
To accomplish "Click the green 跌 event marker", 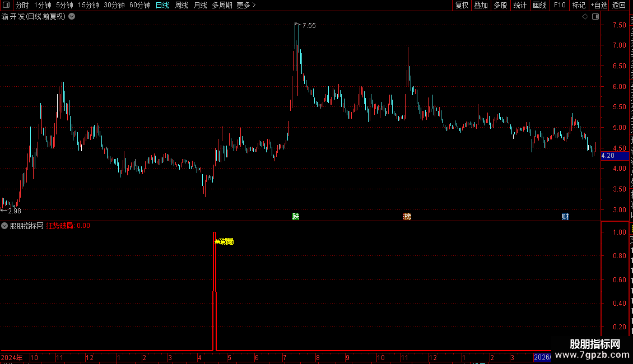I will point(296,217).
